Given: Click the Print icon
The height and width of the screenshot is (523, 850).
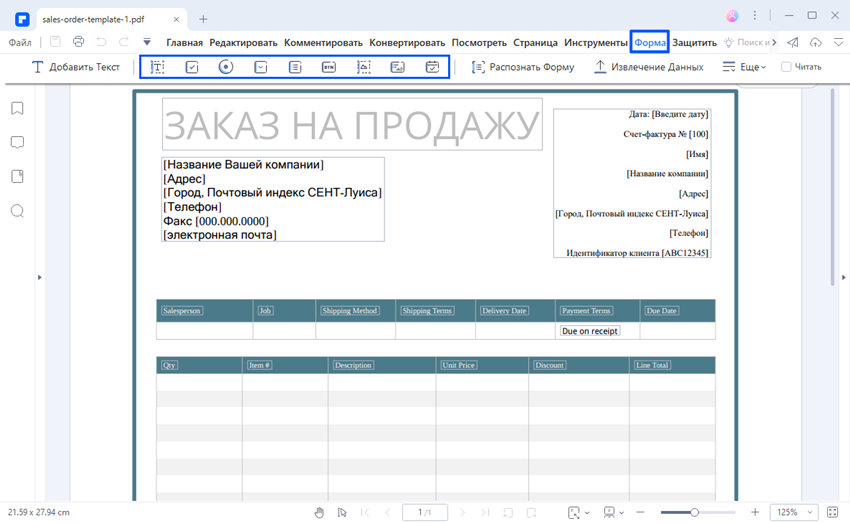Looking at the screenshot, I should coord(79,42).
